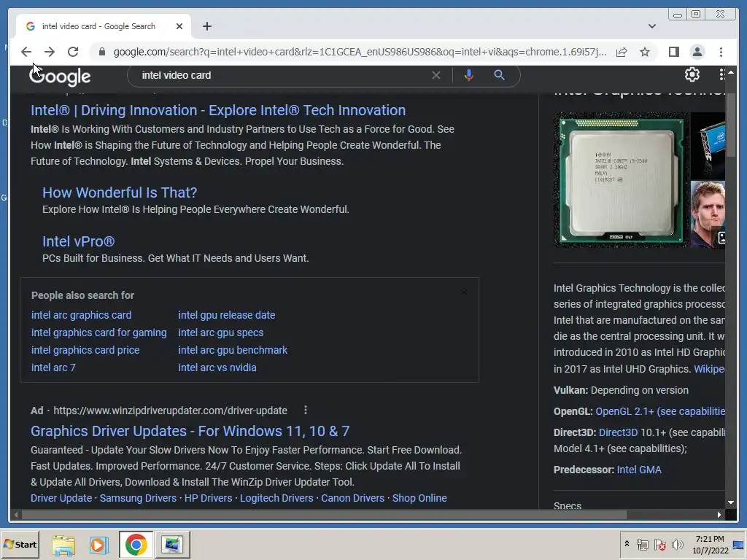This screenshot has width=747, height=560.
Task: Open the media player taskbar icon
Action: point(98,545)
